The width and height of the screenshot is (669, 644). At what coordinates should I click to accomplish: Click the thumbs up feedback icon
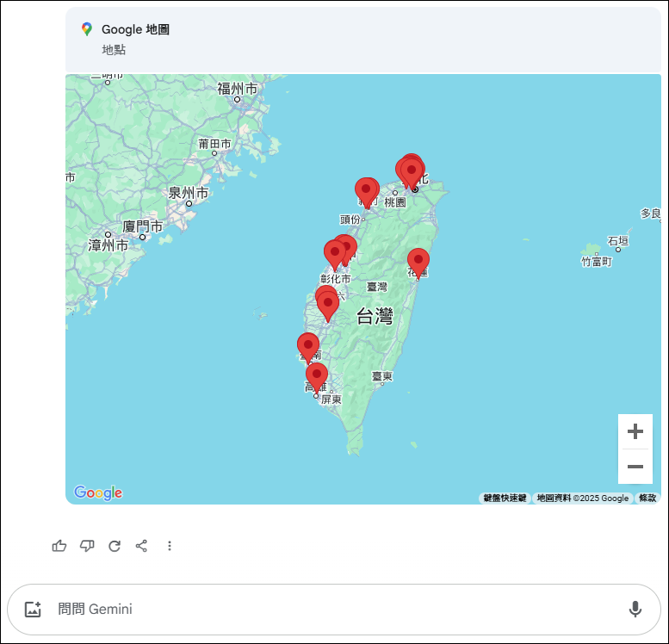tap(59, 546)
